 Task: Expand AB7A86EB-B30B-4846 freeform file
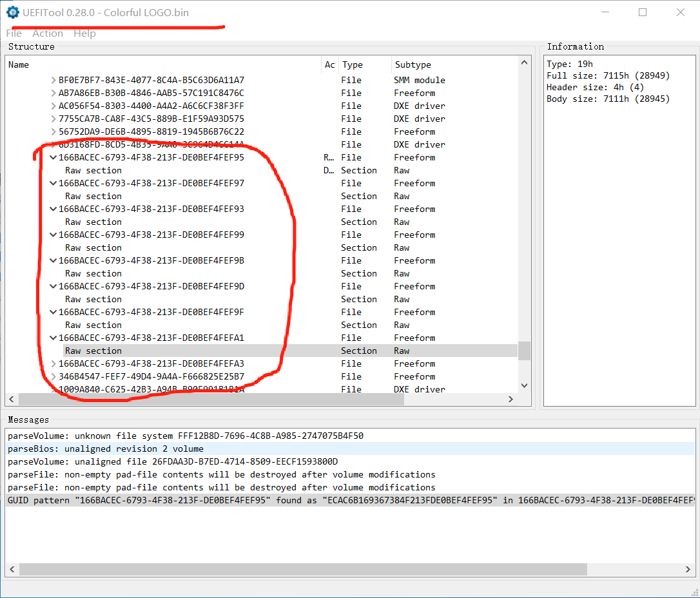pos(53,93)
